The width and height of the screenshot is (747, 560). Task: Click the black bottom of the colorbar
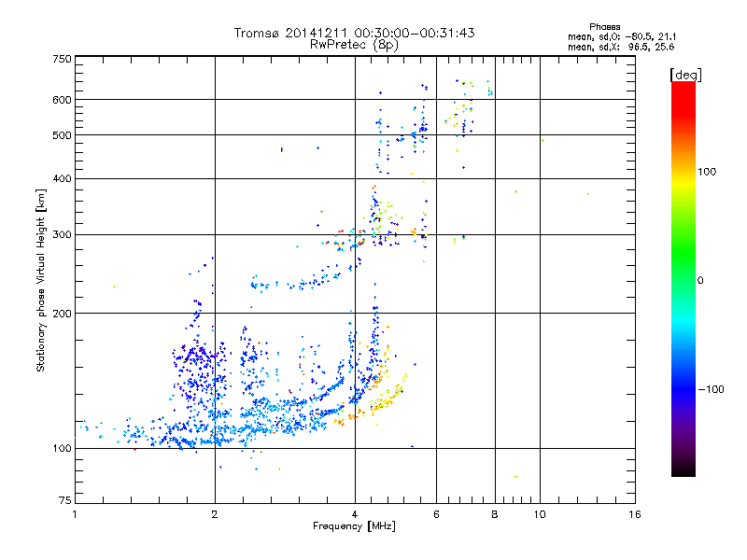tap(684, 469)
